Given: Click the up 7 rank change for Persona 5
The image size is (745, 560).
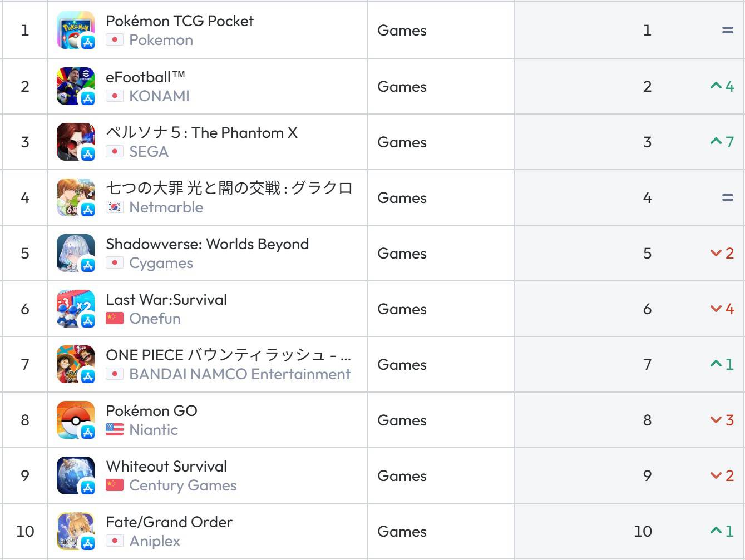Looking at the screenshot, I should click(x=722, y=142).
